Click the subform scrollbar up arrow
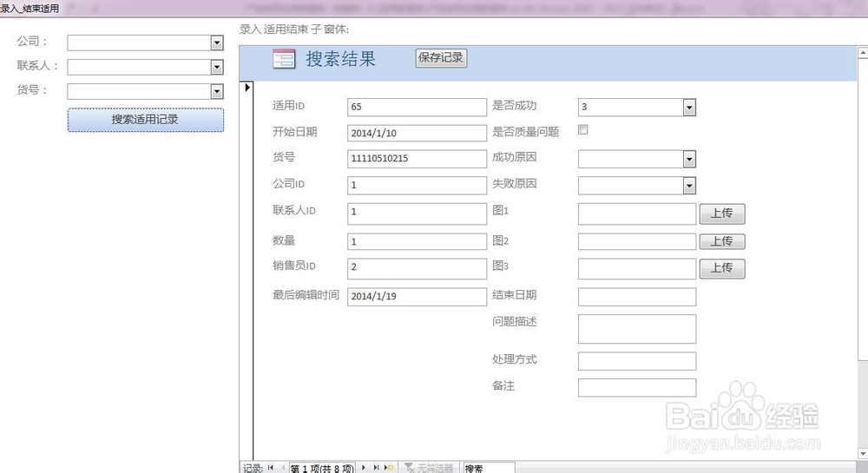This screenshot has height=473, width=868. point(863,53)
